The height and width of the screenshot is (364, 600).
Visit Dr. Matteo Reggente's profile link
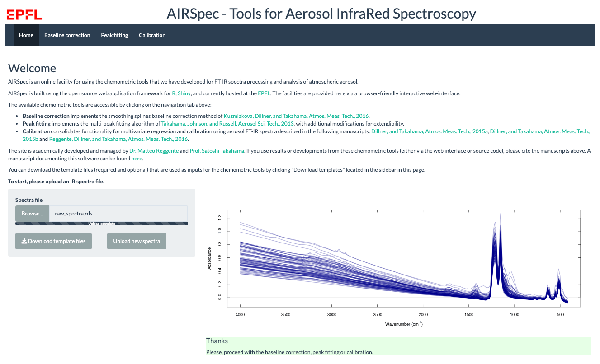pos(154,151)
